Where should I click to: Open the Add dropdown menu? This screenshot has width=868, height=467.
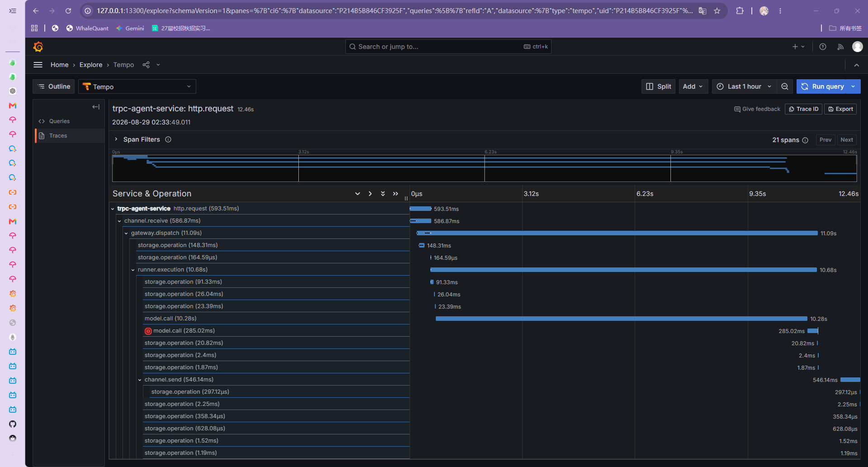(693, 86)
